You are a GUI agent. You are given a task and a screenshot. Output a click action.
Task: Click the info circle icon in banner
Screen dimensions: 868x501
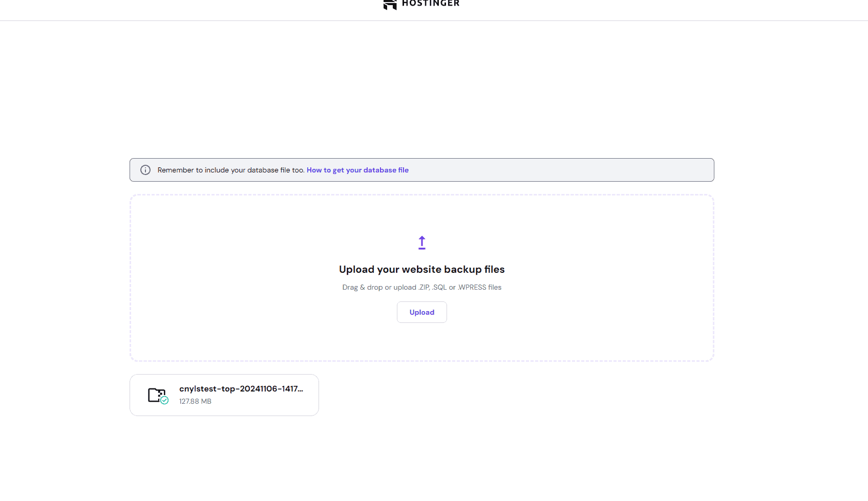[x=145, y=170]
